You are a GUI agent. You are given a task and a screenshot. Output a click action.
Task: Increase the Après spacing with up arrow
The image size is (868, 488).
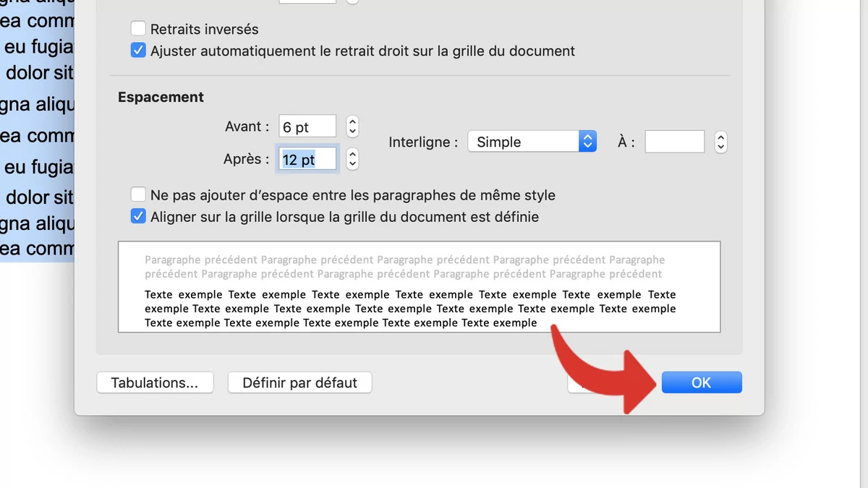[352, 154]
